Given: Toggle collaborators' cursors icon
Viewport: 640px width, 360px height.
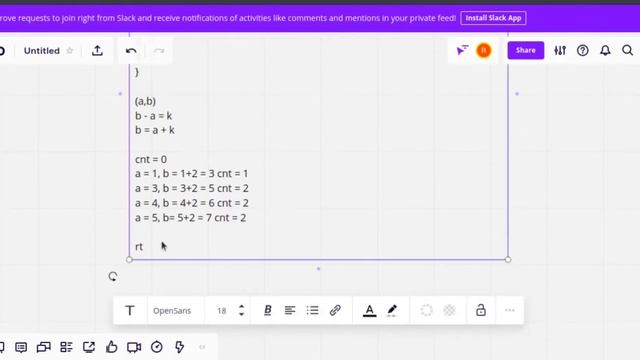Looking at the screenshot, I should click(x=462, y=51).
